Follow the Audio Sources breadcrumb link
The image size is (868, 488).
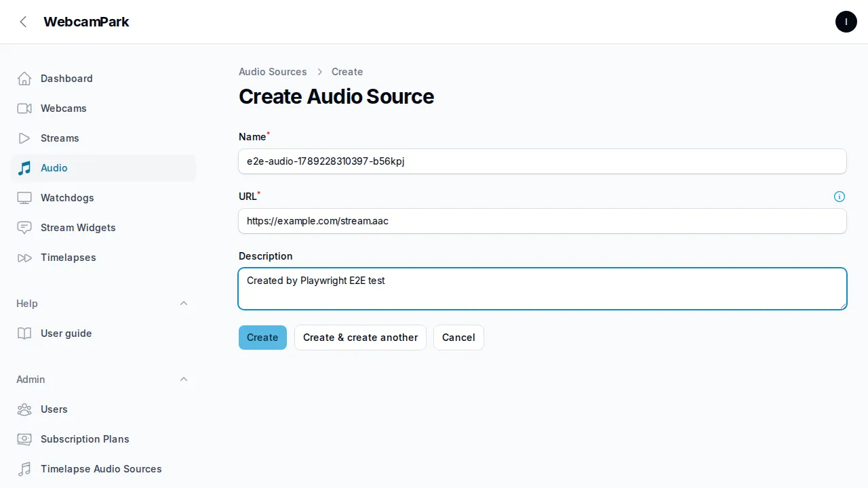(273, 72)
